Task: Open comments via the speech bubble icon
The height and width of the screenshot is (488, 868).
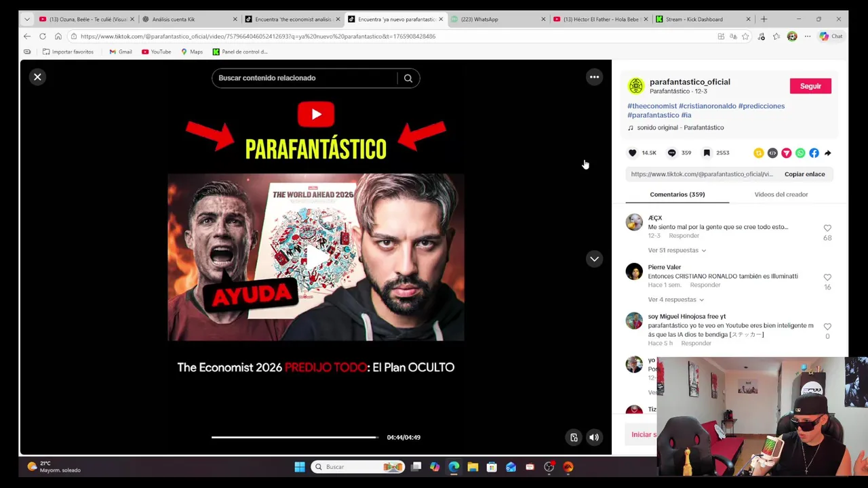Action: [671, 153]
